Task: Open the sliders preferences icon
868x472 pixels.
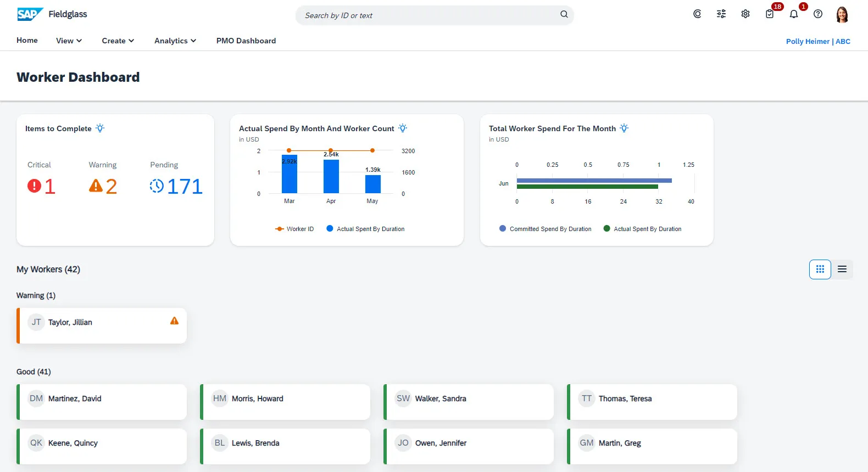Action: pos(721,14)
